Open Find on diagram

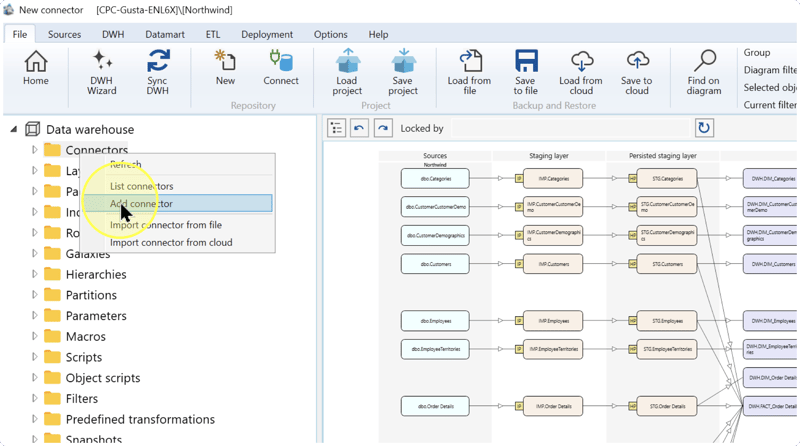704,72
